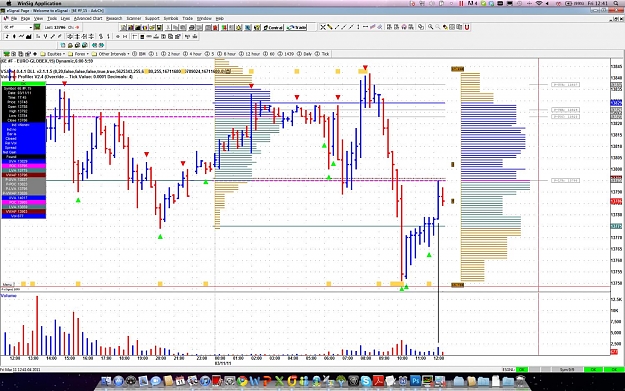Viewport: 625px width, 391px height.
Task: Open the symbol entry dropdown arrow
Action: pos(30,27)
